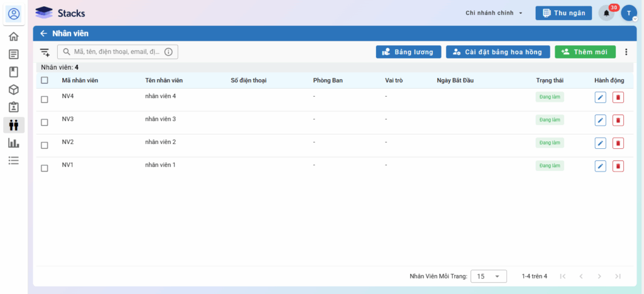Open the Home icon in sidebar
Screen dimensions: 644x294
tap(13, 36)
